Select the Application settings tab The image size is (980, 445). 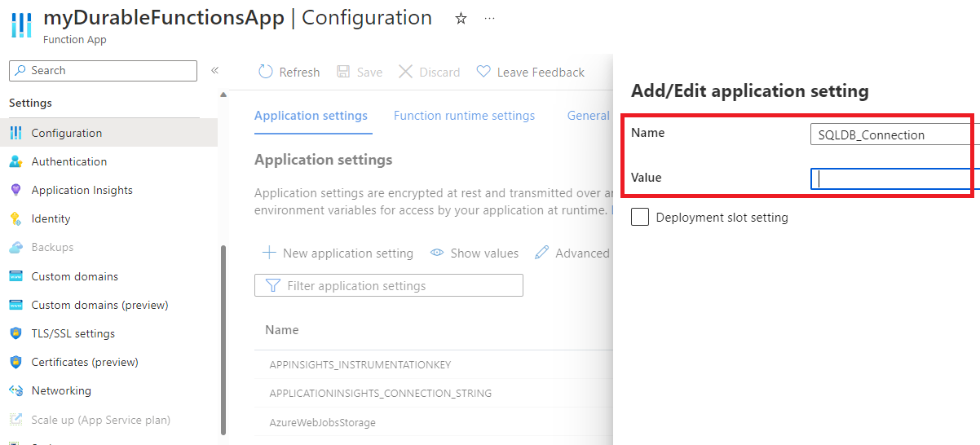click(x=311, y=116)
